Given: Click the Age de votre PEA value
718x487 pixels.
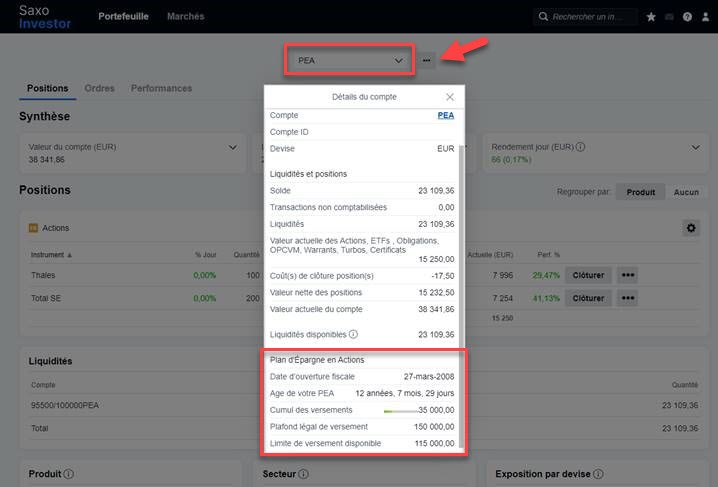Looking at the screenshot, I should [405, 393].
